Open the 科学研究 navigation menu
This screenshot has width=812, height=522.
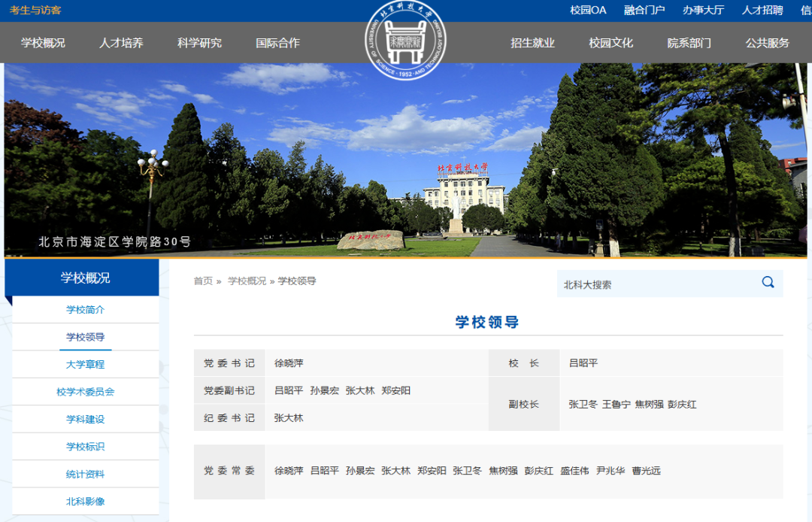(x=200, y=43)
